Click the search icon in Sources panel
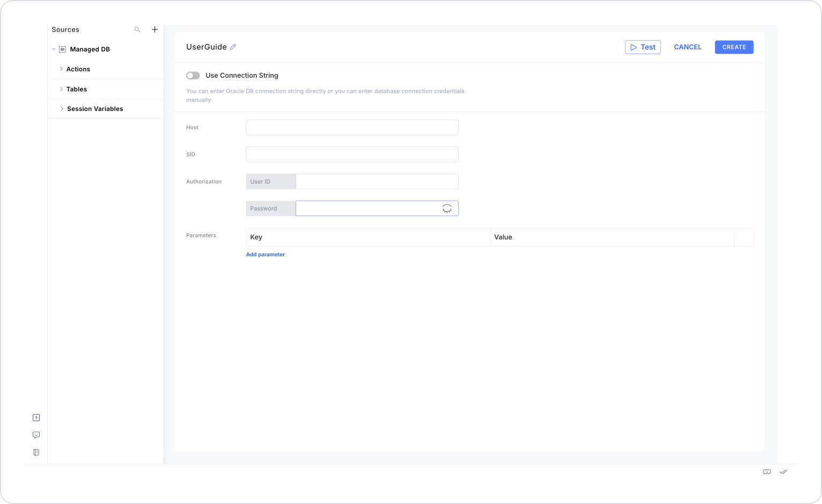Viewport: 822px width, 504px height. tap(137, 29)
